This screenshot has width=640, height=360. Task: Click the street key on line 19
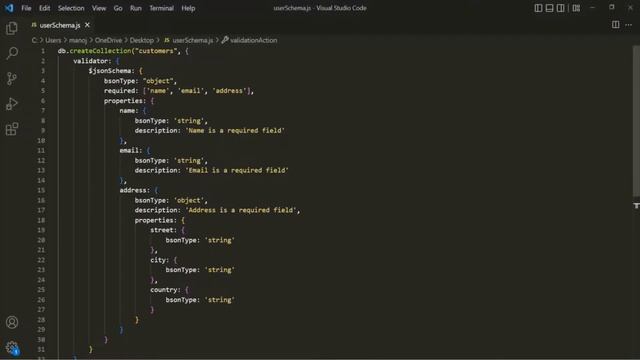(x=161, y=230)
